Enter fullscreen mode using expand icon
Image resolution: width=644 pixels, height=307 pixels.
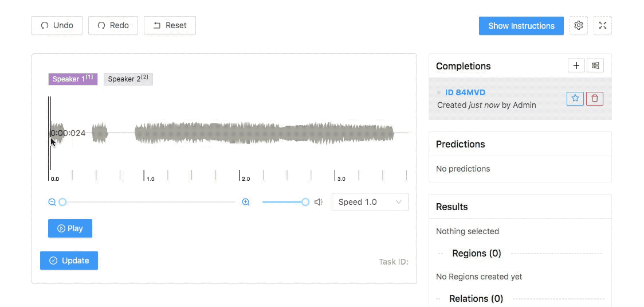[603, 25]
